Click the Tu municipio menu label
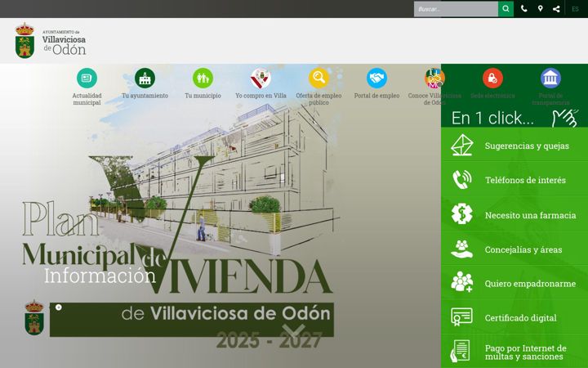 tap(203, 96)
